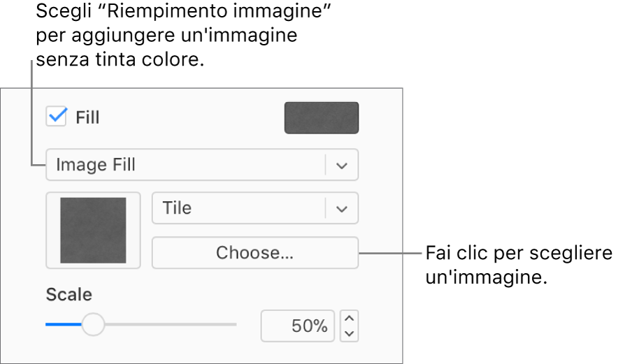This screenshot has width=625, height=364.
Task: Decrease scale with the down stepper arrow
Action: [349, 334]
